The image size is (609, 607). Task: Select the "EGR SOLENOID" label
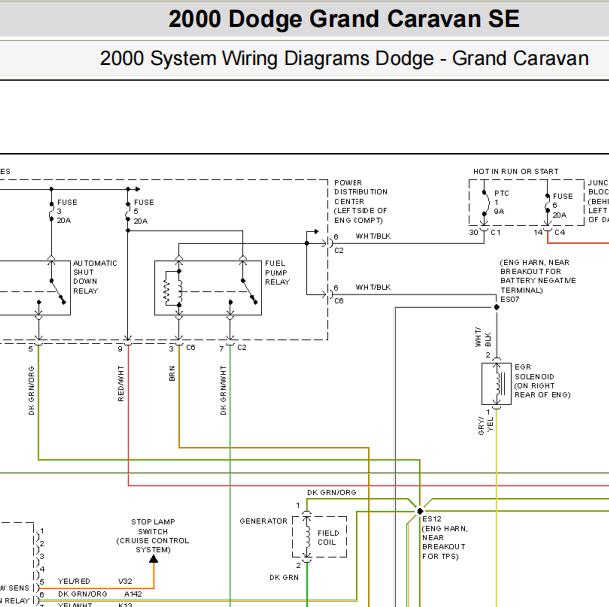(x=534, y=372)
